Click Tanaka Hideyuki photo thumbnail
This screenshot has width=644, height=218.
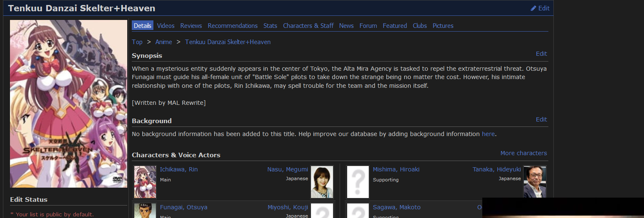point(535,181)
